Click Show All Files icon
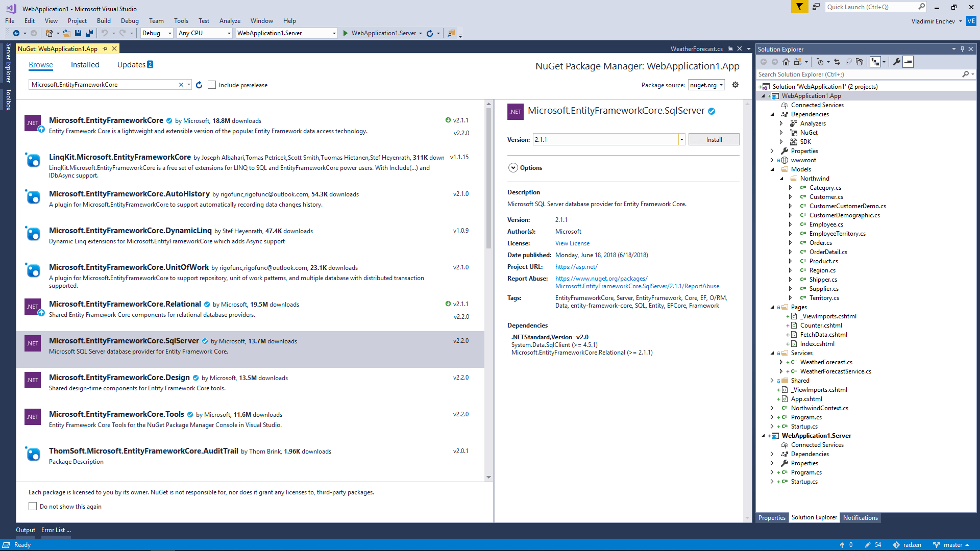Image resolution: width=980 pixels, height=551 pixels. pos(860,62)
